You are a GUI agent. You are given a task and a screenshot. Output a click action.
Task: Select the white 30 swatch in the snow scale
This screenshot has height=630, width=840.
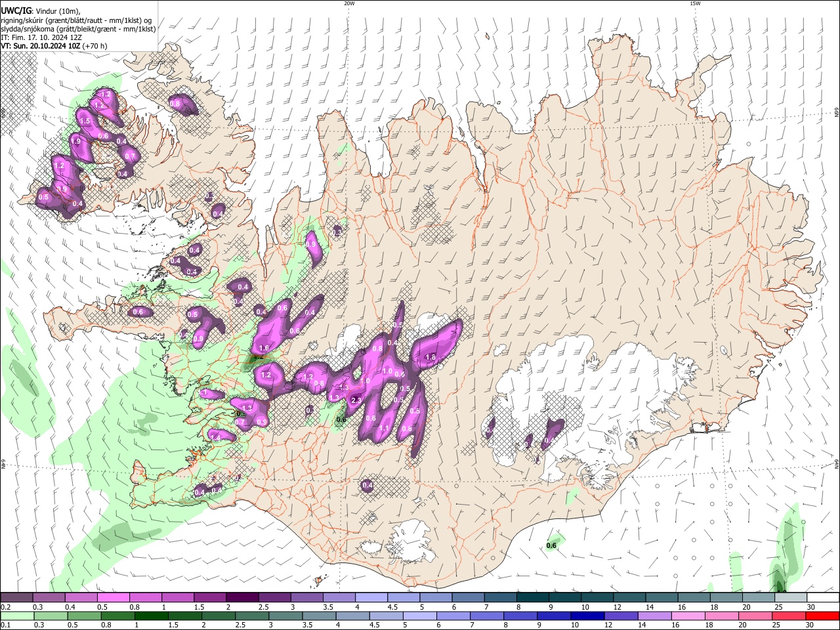(823, 597)
